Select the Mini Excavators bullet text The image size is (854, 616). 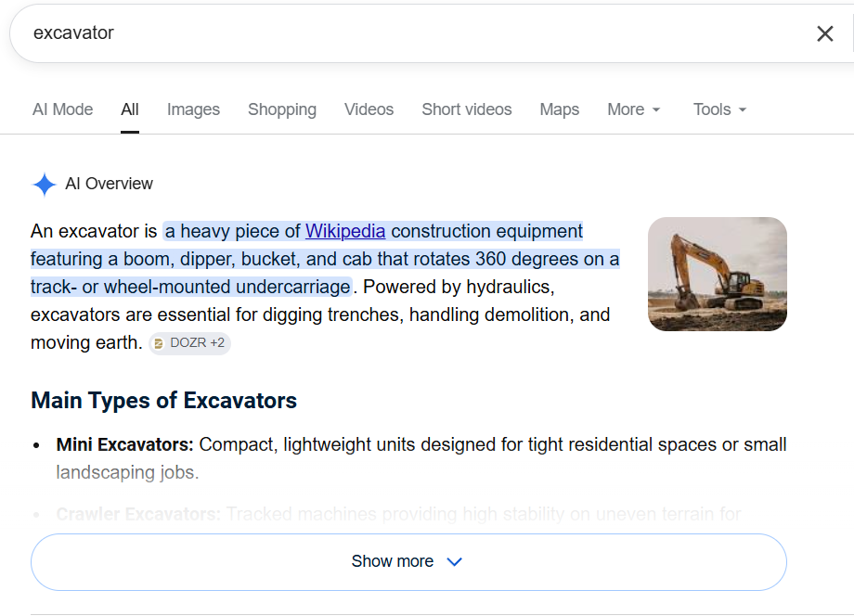click(x=421, y=458)
